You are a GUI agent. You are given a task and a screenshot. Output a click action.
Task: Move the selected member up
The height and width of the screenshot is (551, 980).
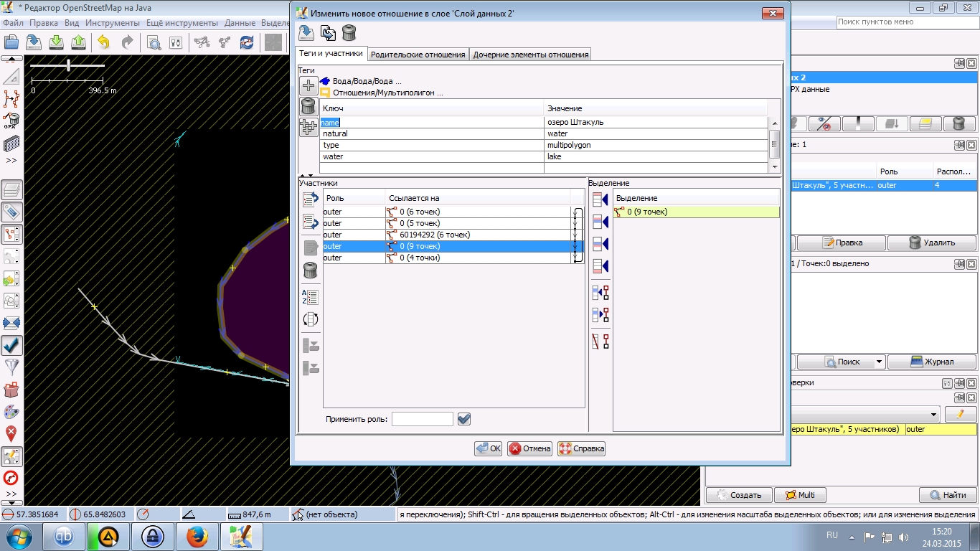point(310,199)
